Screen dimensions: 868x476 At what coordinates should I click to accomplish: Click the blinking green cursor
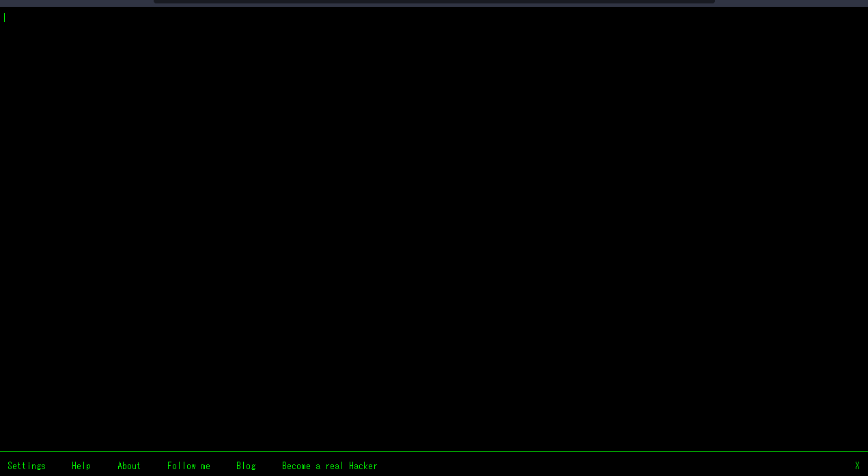pyautogui.click(x=4, y=17)
